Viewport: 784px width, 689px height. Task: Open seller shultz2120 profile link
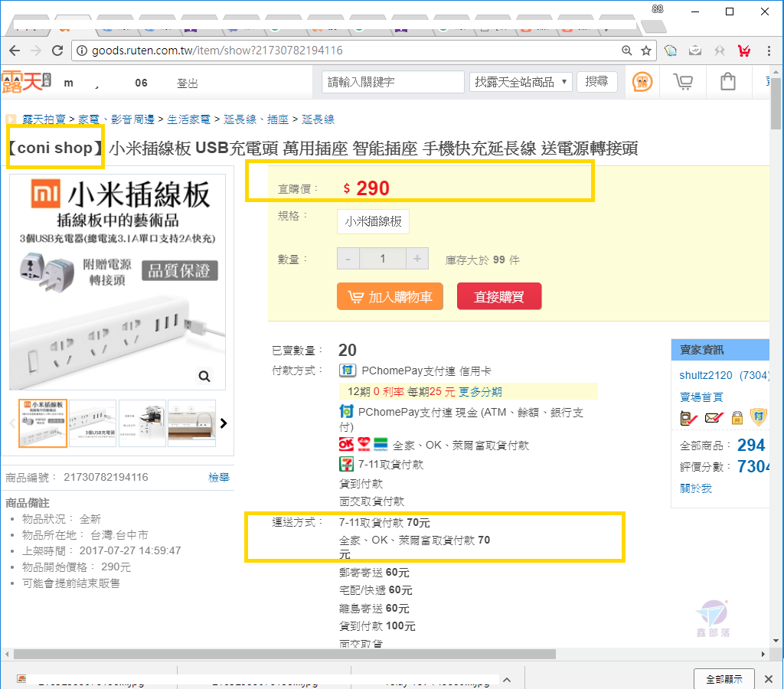click(x=705, y=375)
